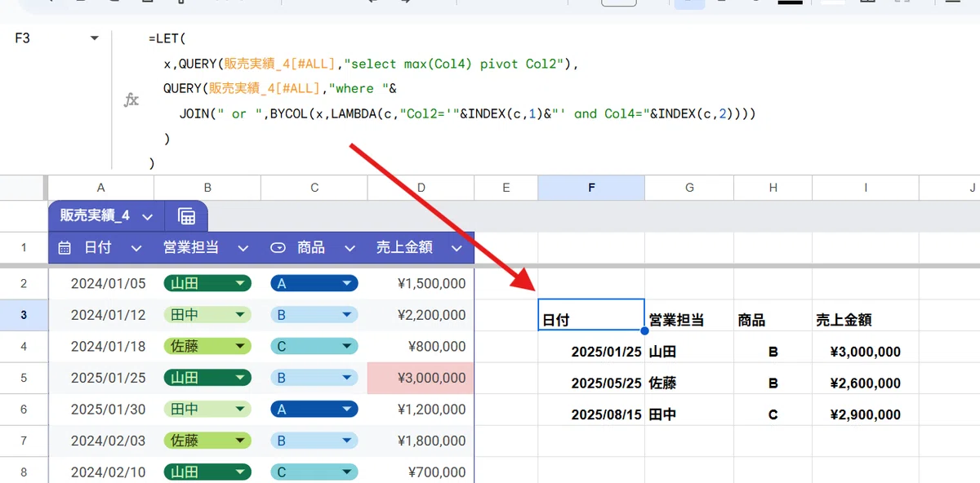Click the highlighted ¥3,000,000 cell in column D
This screenshot has height=483, width=980.
point(421,378)
